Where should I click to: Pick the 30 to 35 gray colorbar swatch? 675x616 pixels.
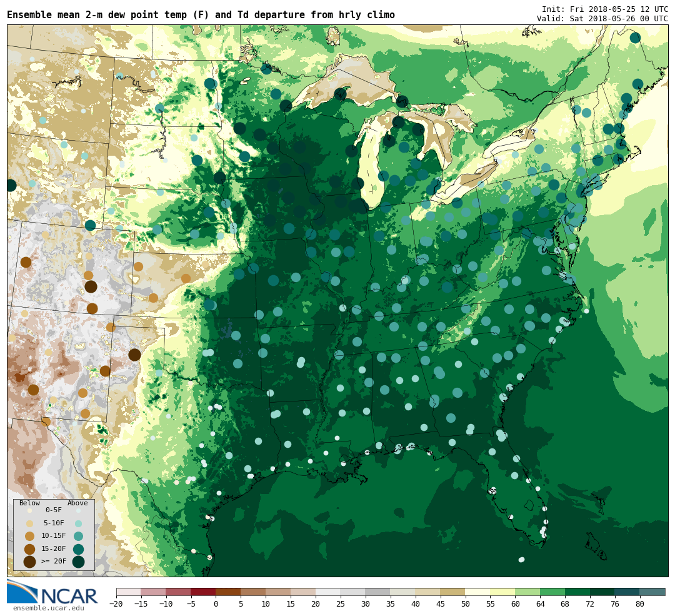coord(378,592)
